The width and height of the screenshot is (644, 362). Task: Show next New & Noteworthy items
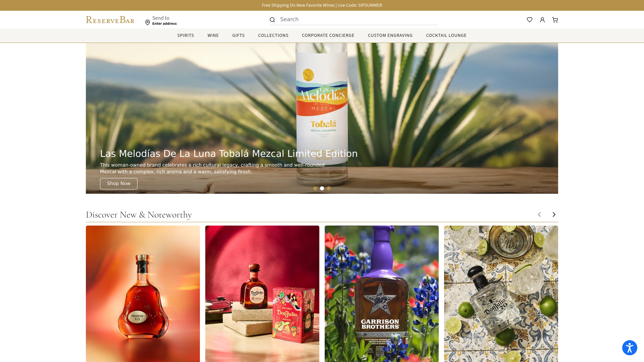[x=554, y=215]
